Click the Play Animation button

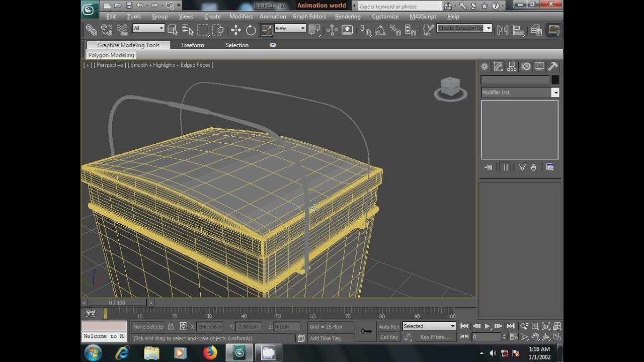[488, 326]
